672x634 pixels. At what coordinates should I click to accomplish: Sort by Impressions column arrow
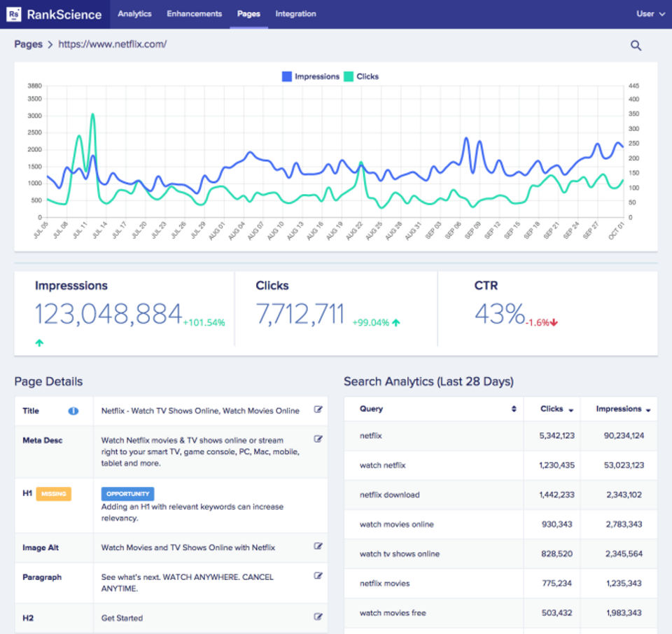648,411
